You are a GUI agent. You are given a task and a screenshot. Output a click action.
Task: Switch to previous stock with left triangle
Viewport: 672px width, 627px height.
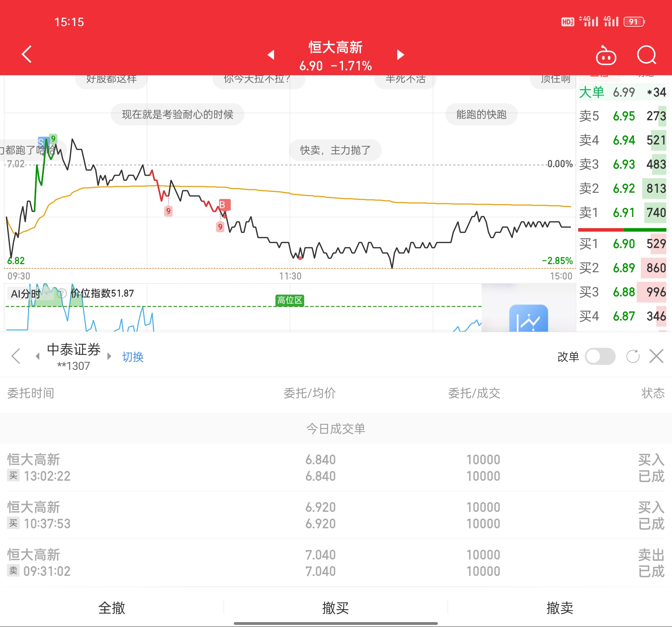(x=271, y=55)
